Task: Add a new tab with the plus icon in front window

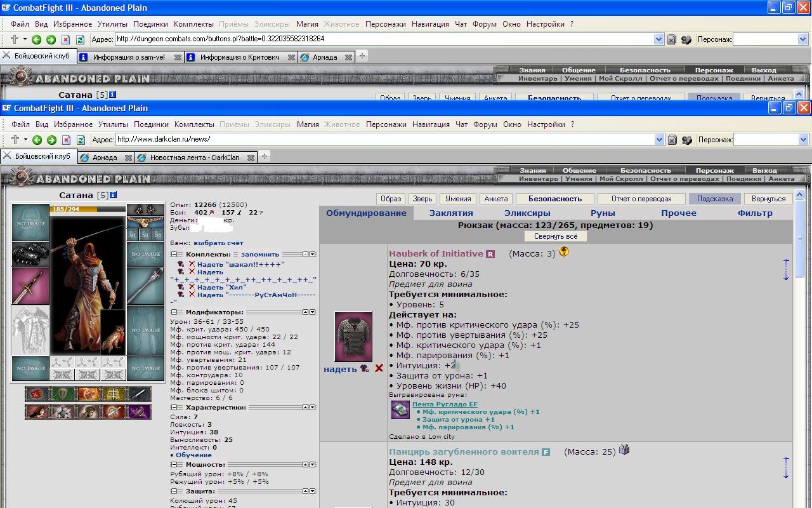Action: click(x=265, y=156)
